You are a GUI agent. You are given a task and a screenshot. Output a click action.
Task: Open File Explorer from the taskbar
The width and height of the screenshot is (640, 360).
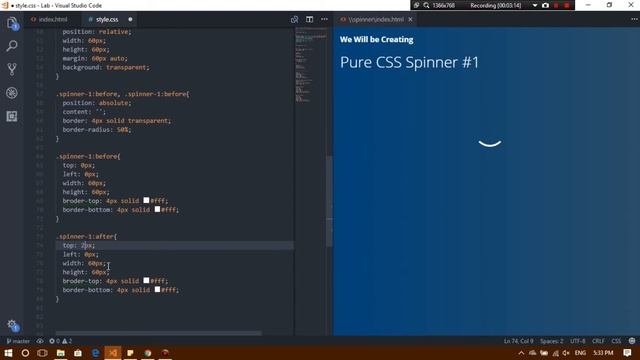tap(60, 353)
